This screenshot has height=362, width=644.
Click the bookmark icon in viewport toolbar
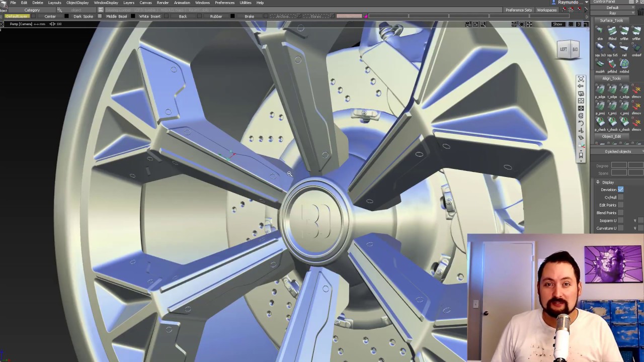581,155
